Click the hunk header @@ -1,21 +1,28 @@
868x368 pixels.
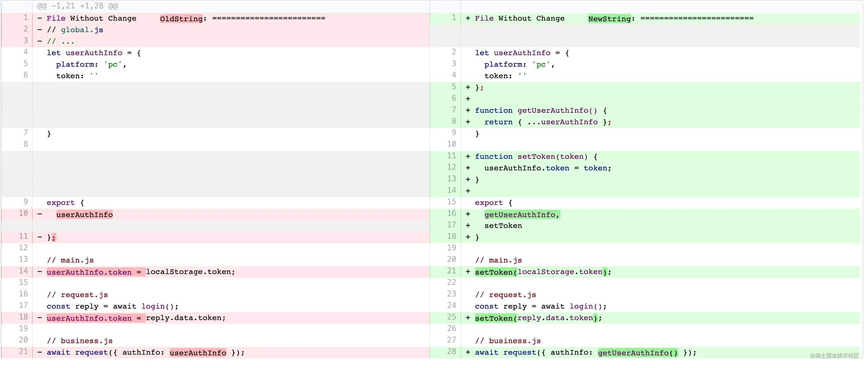click(x=77, y=6)
